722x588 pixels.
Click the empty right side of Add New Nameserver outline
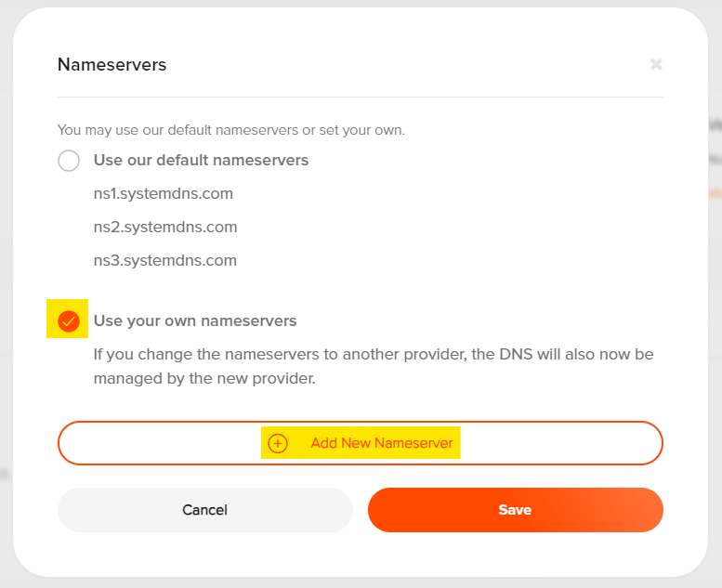click(561, 443)
